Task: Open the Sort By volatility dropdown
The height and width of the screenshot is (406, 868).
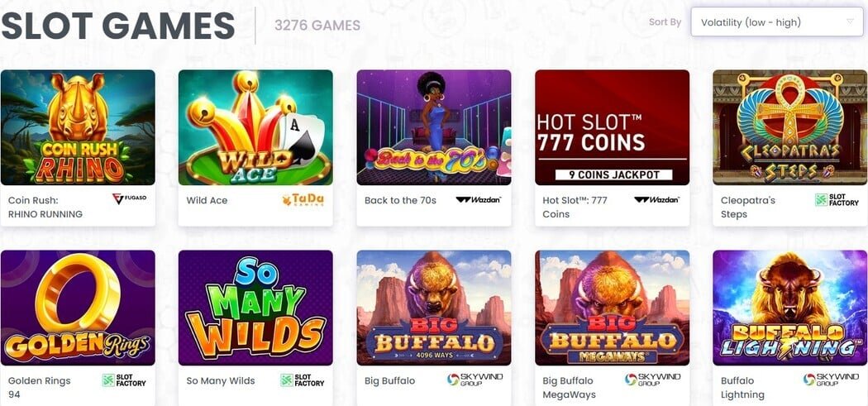Action: [x=776, y=22]
